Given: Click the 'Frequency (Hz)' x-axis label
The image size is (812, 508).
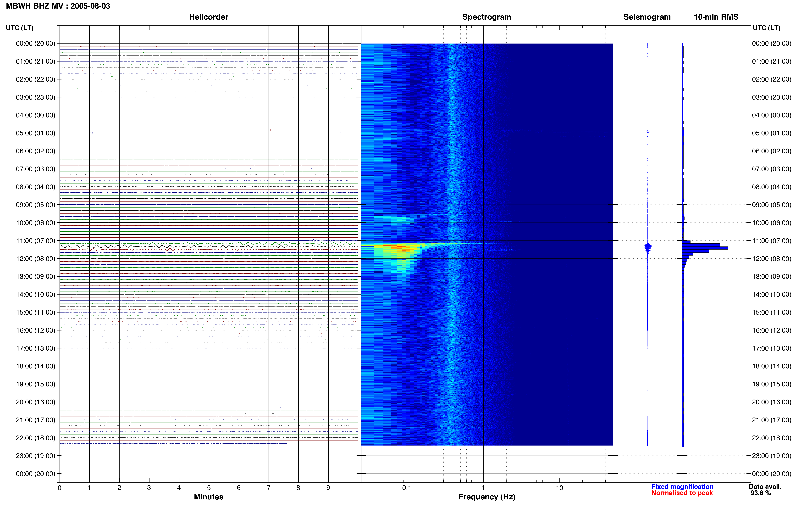Looking at the screenshot, I should (x=487, y=497).
